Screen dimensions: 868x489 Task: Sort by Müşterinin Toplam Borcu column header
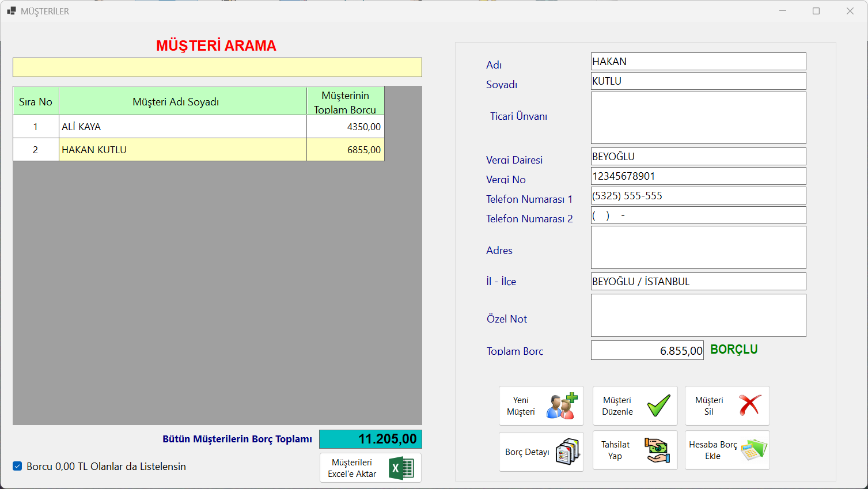point(345,101)
